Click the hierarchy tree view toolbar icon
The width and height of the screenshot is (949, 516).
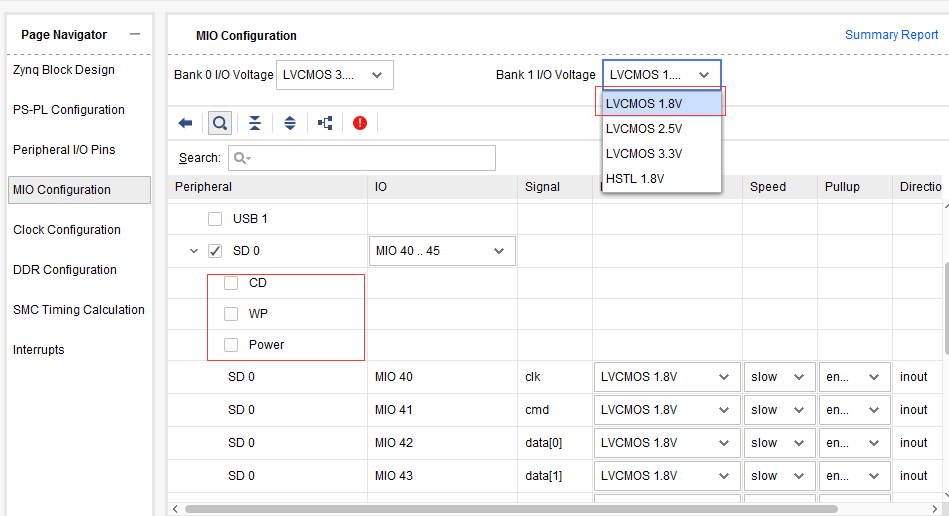pyautogui.click(x=325, y=123)
